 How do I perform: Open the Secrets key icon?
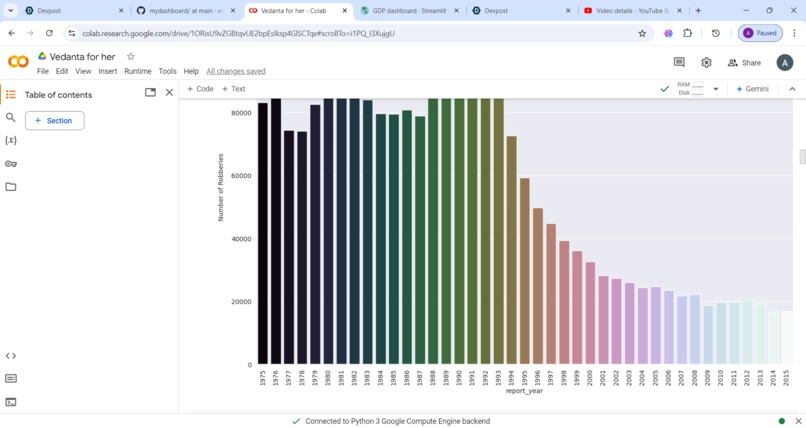click(10, 164)
